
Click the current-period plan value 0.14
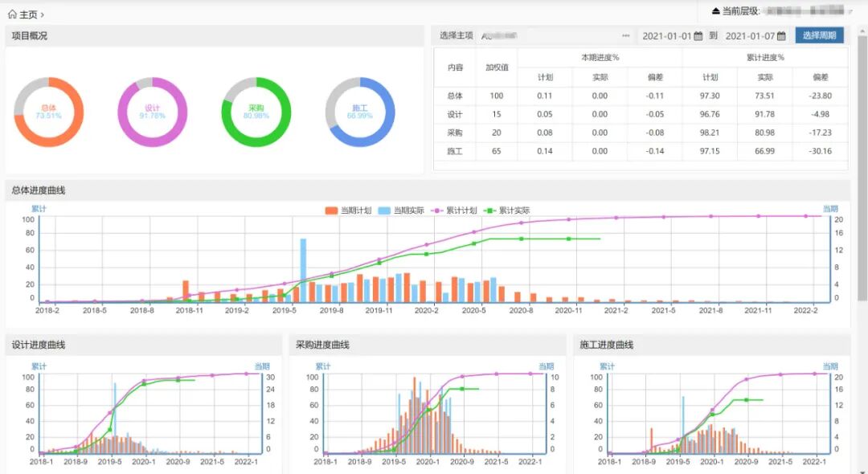545,151
